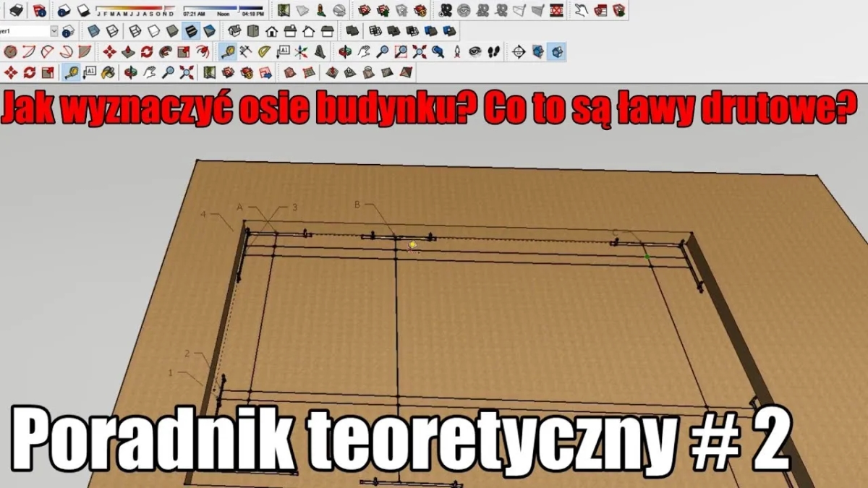Image resolution: width=868 pixels, height=488 pixels.
Task: Toggle X-ray face style
Action: (x=93, y=32)
